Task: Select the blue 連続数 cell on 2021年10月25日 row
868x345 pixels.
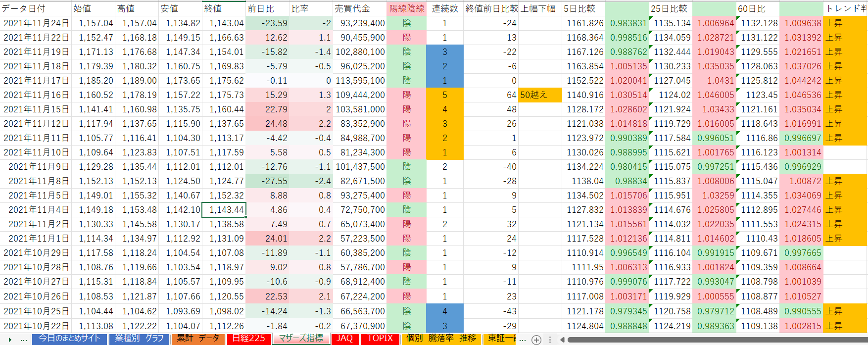Action: pyautogui.click(x=444, y=311)
